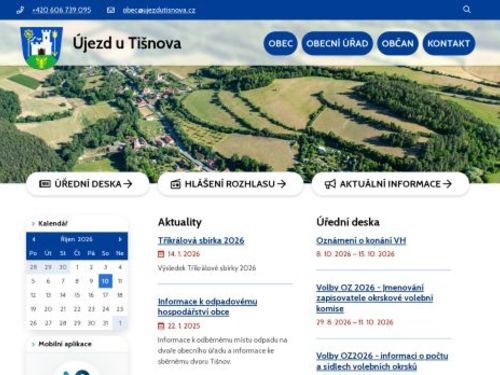Click the municipal coat of arms logo

pyautogui.click(x=41, y=48)
